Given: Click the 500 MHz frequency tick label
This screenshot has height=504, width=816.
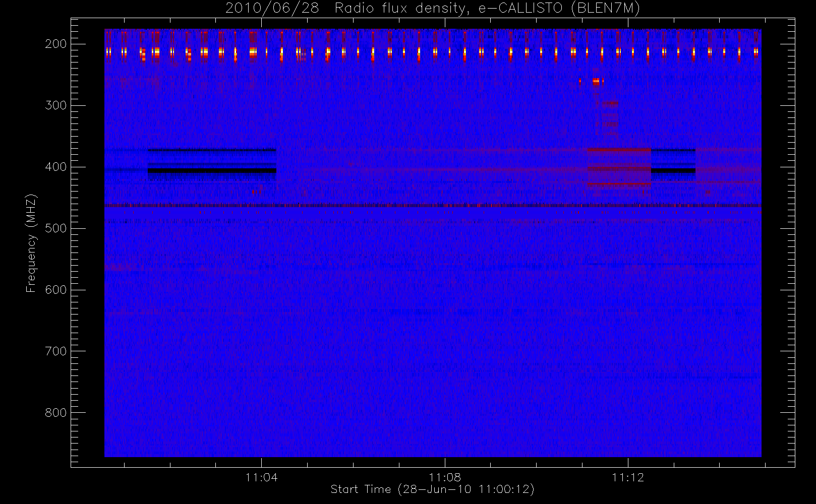Looking at the screenshot, I should (x=56, y=228).
